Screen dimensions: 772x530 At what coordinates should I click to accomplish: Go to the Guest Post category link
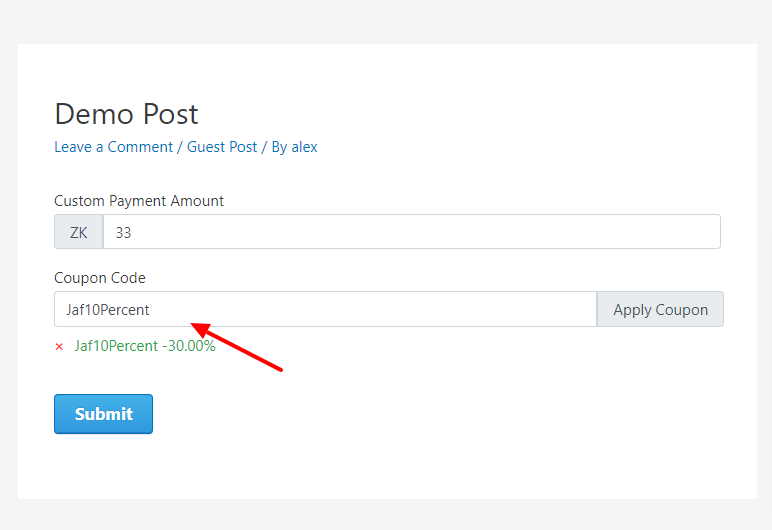[x=222, y=147]
